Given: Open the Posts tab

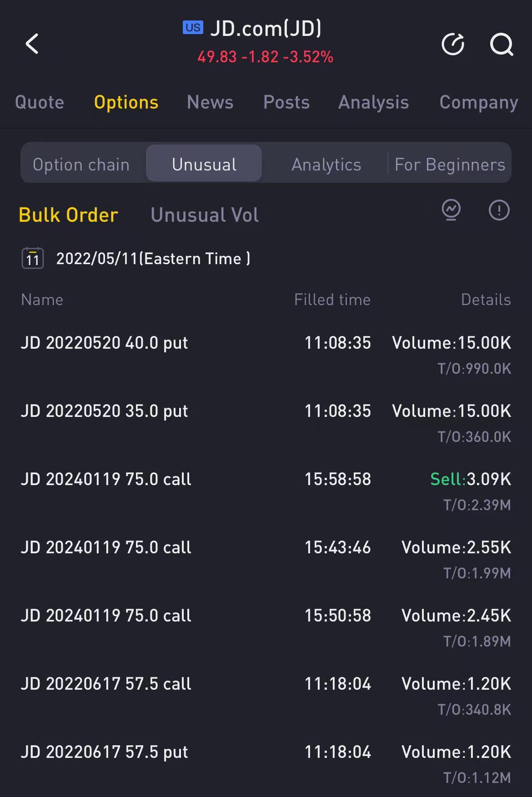Looking at the screenshot, I should 286,102.
